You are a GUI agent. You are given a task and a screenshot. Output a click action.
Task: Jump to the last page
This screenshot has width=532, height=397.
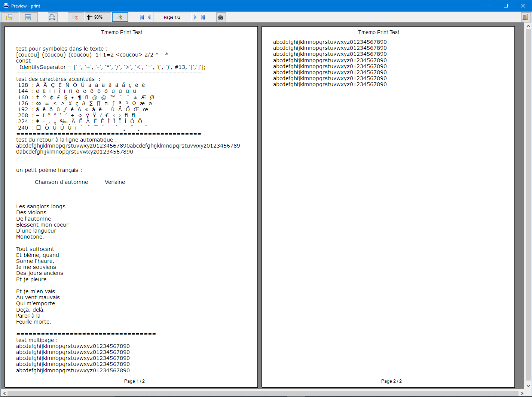tap(203, 17)
